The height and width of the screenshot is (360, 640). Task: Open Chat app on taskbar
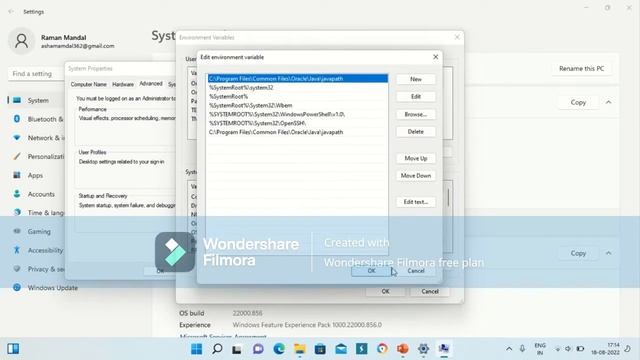coord(258,349)
